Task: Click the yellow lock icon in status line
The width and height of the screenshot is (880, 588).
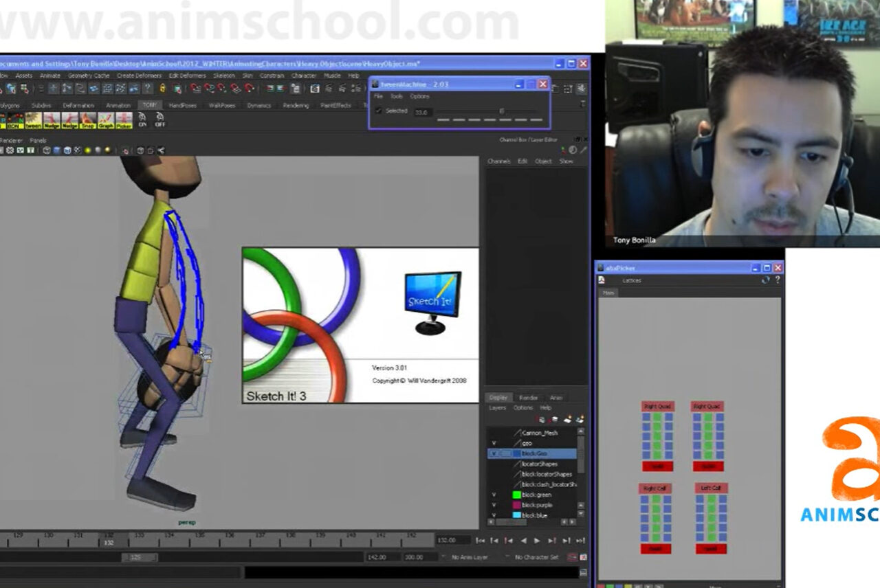Action: tap(162, 89)
